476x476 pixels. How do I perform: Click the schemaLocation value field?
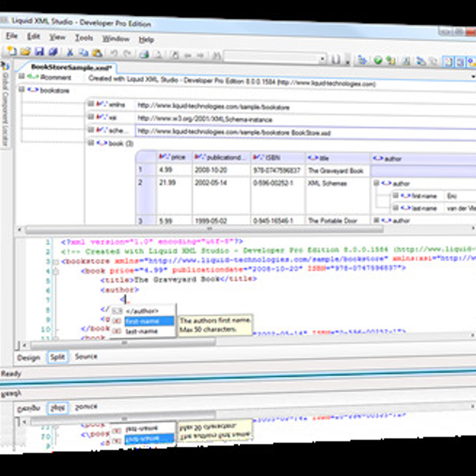(305, 132)
